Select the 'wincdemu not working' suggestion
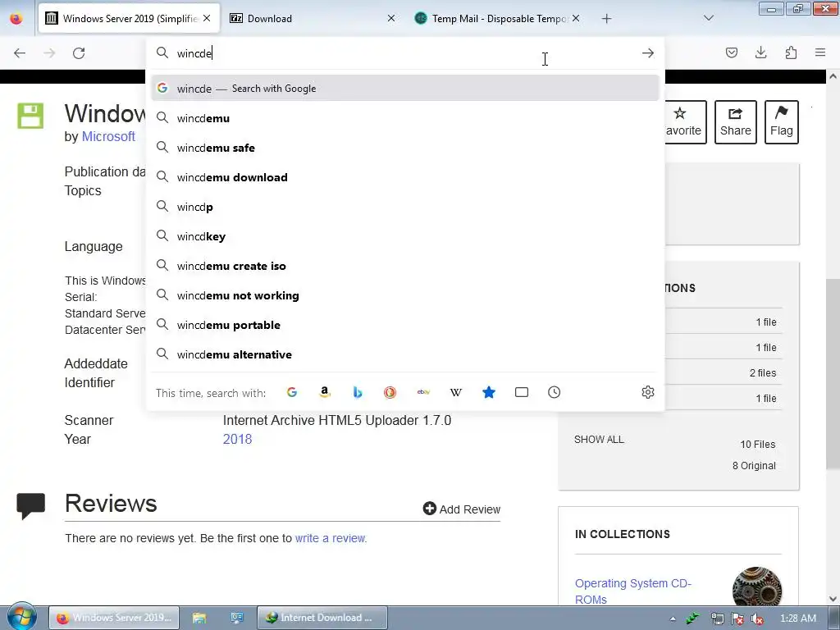Screen dimensions: 840x630 pyautogui.click(x=405, y=295)
